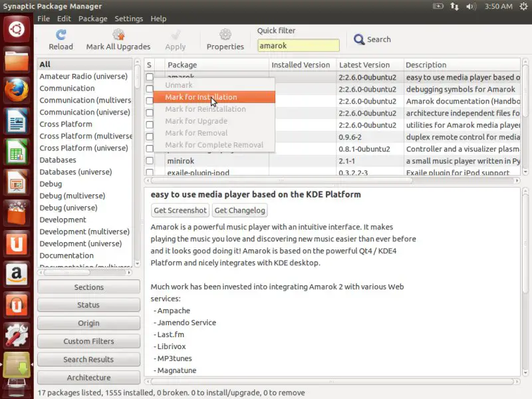Open the Ubuntu One Music launcher icon

pyautogui.click(x=16, y=305)
